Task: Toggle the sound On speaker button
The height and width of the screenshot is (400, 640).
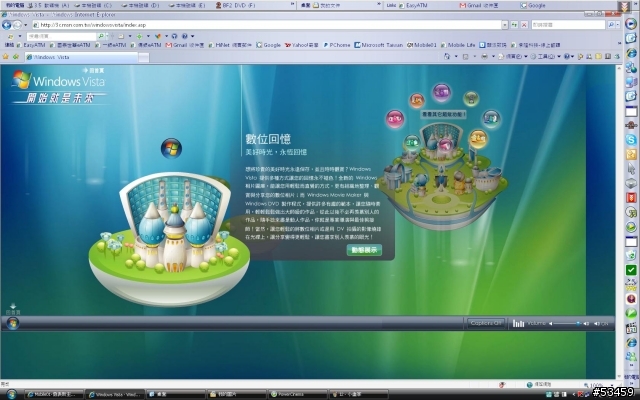Action: pyautogui.click(x=600, y=324)
